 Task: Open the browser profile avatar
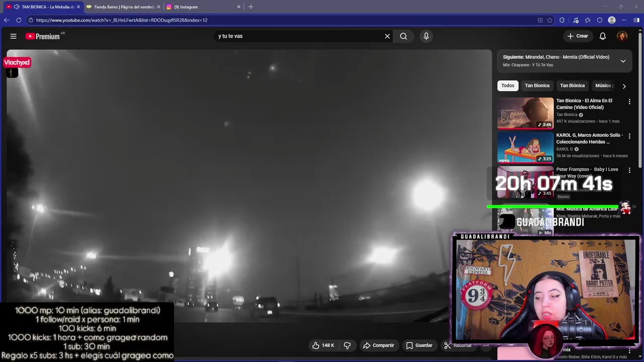612,20
